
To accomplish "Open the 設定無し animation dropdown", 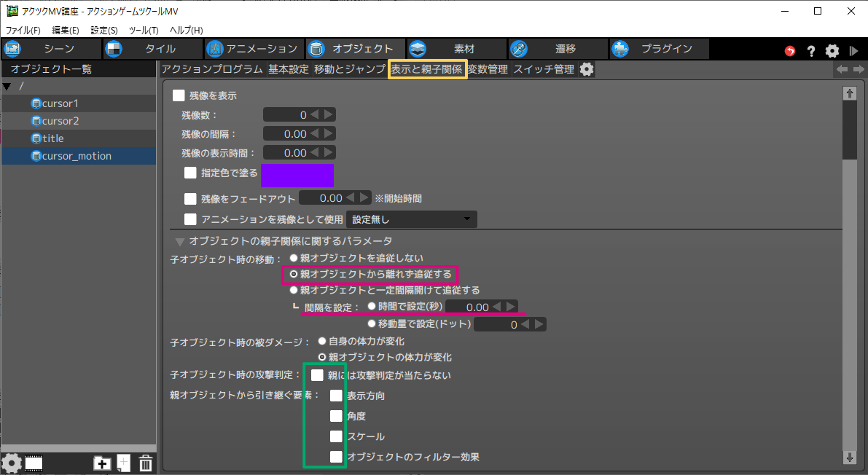I will tap(411, 219).
